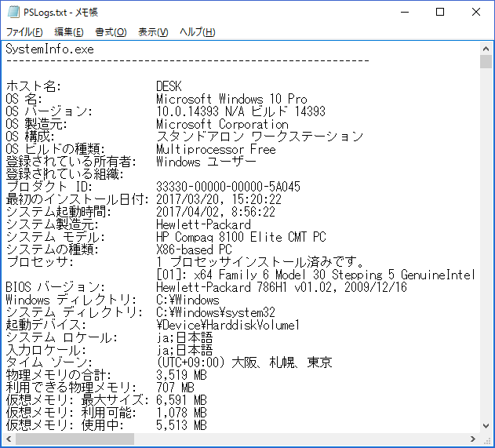Open the 書式(O) menu

pyautogui.click(x=111, y=32)
